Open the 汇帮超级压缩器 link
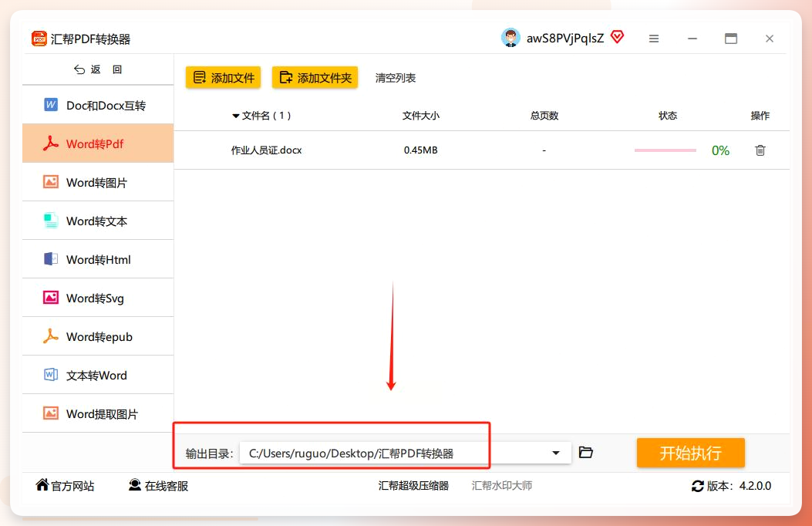 tap(413, 486)
